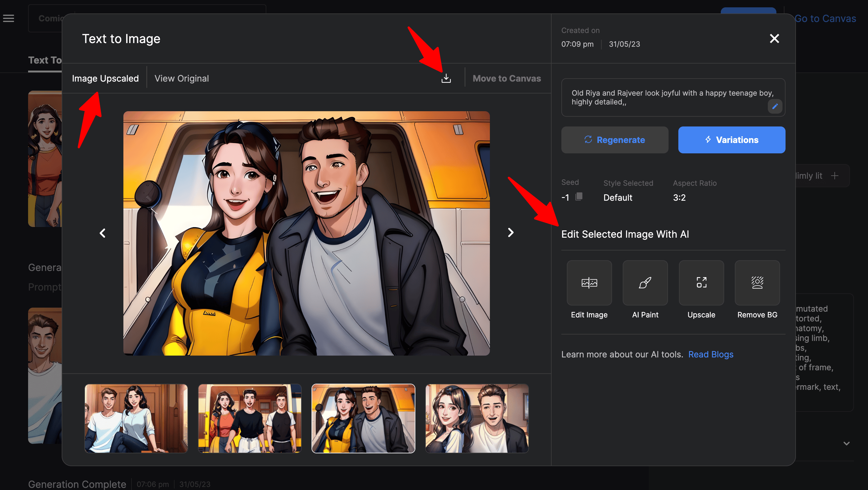The width and height of the screenshot is (868, 490).
Task: Copy the seed value with copy icon
Action: click(579, 196)
